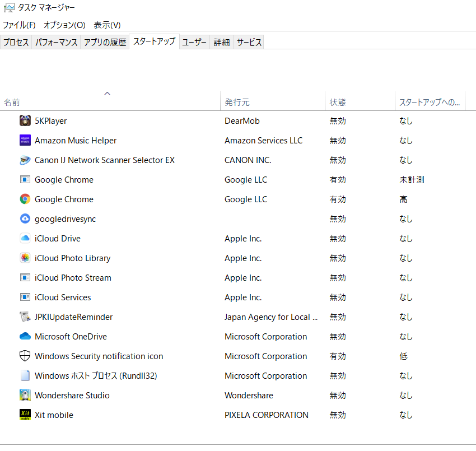Open the オプション(O) menu
This screenshot has width=476, height=451.
64,25
